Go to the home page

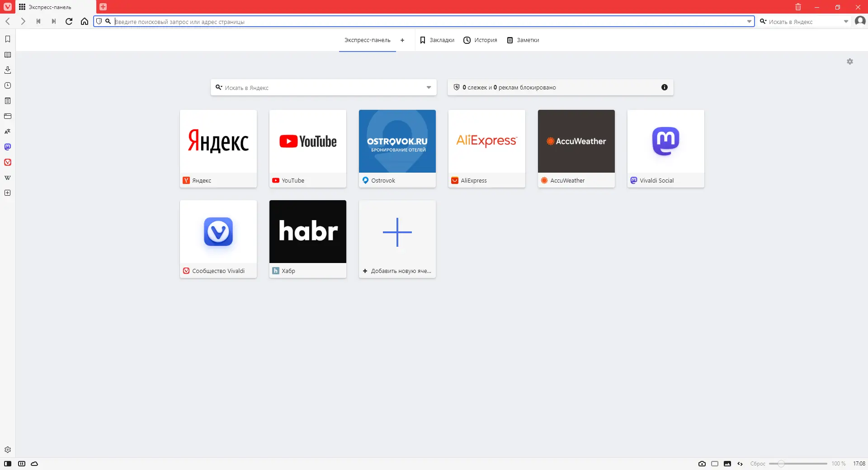[x=85, y=21]
